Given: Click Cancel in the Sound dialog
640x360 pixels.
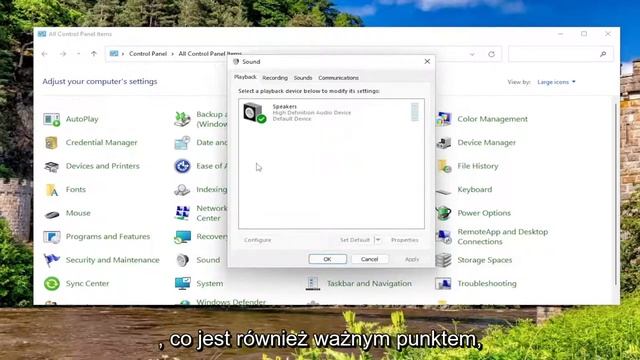Looking at the screenshot, I should (x=369, y=259).
